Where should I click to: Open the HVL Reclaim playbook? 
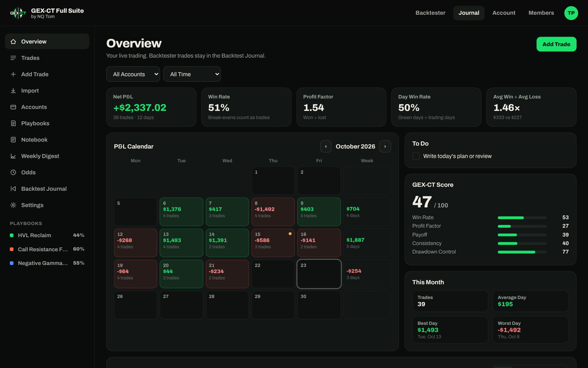tap(47, 235)
